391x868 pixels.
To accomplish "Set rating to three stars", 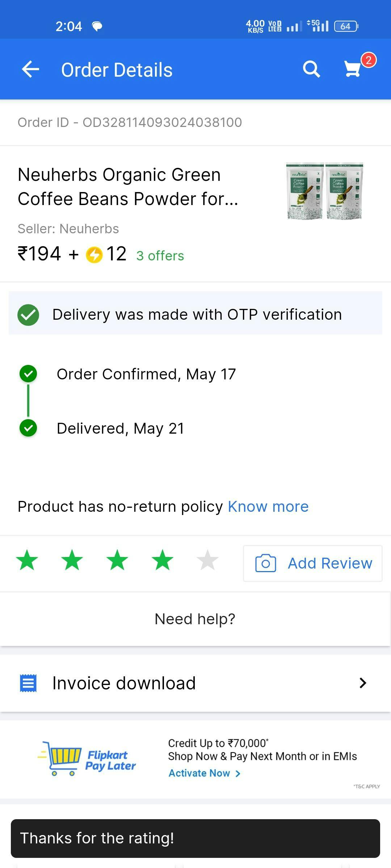I will (117, 560).
